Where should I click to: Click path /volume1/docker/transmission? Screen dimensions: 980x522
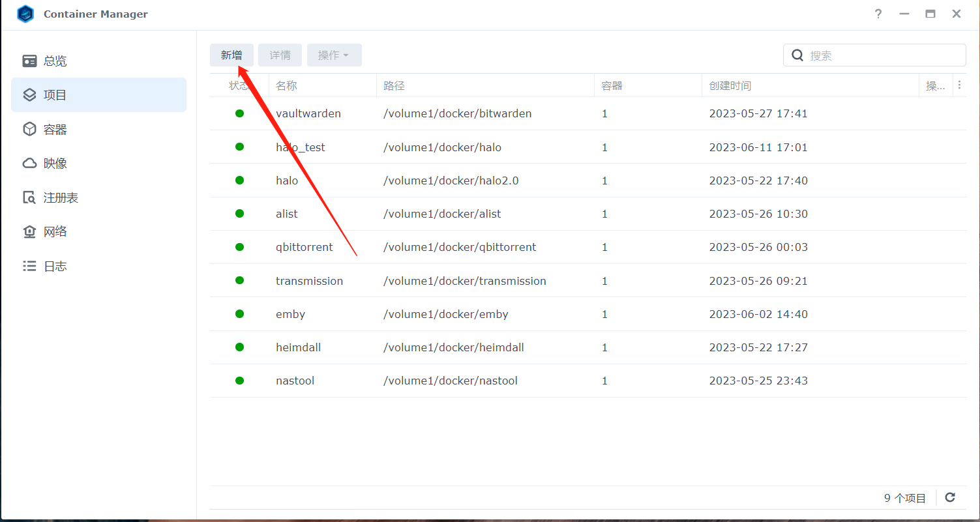pos(465,281)
